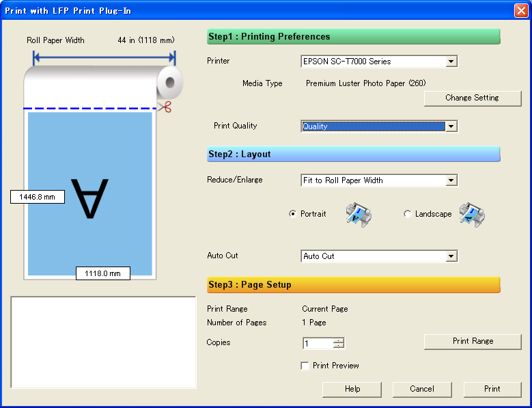Image resolution: width=532 pixels, height=408 pixels.
Task: Click the dialog title bar text
Action: click(68, 11)
